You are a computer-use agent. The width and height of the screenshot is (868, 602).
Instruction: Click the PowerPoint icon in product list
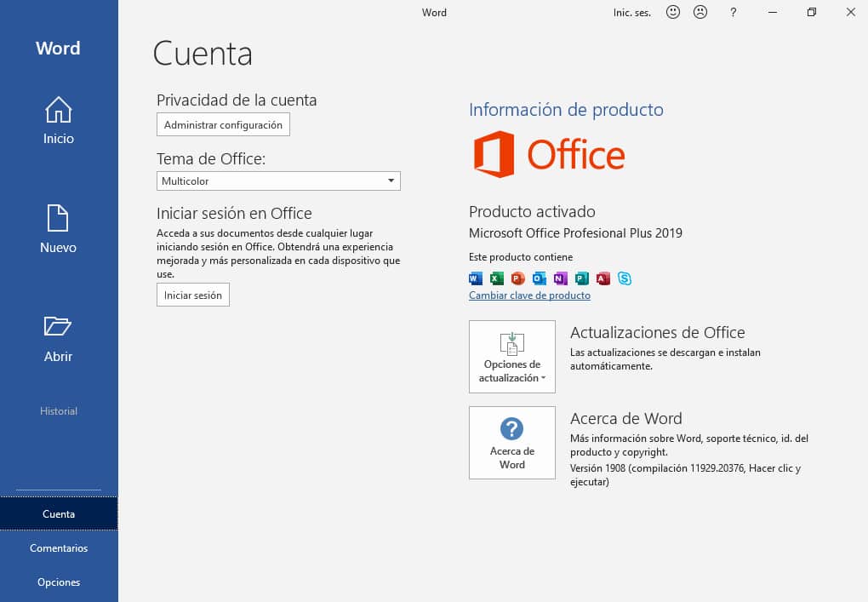click(x=518, y=278)
